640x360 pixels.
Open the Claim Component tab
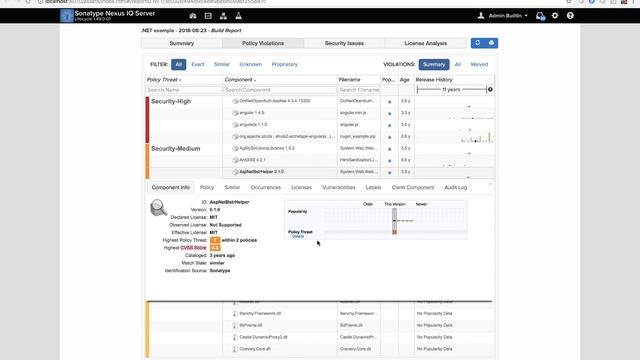coord(413,187)
